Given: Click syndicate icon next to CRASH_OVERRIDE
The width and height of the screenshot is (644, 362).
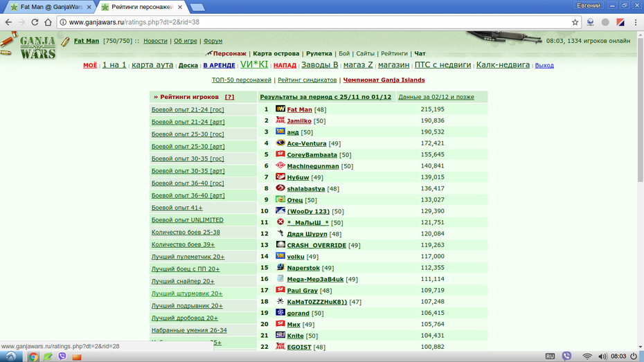Looking at the screenshot, I should [280, 244].
